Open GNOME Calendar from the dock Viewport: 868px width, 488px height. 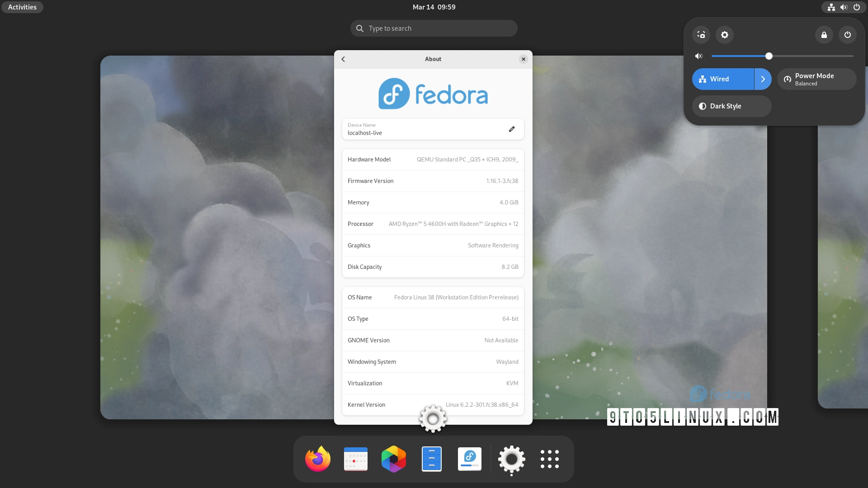click(356, 459)
